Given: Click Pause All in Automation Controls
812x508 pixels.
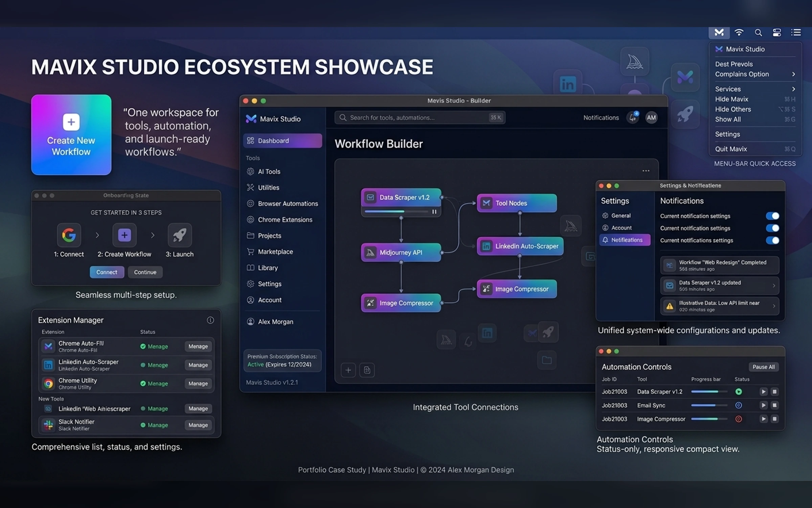Looking at the screenshot, I should point(764,367).
